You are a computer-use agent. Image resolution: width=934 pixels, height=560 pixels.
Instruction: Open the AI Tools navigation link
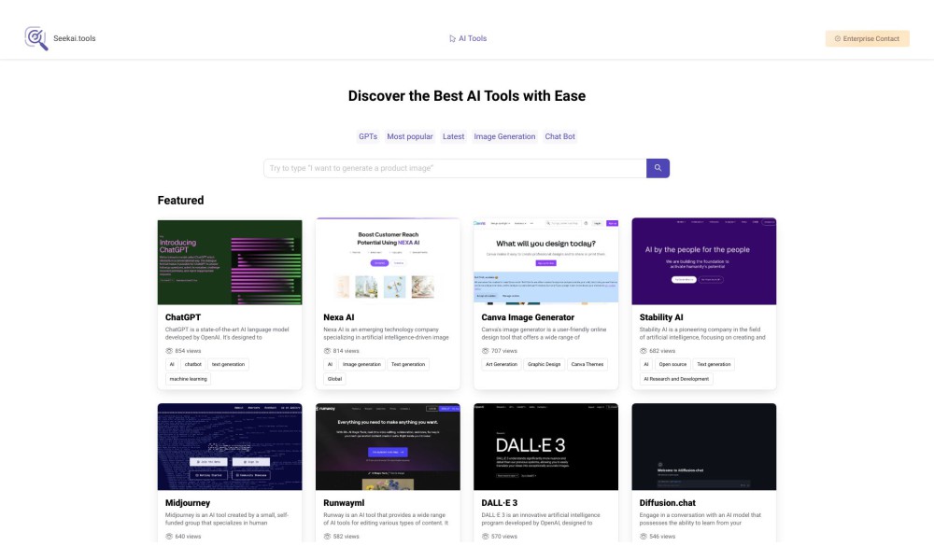click(x=468, y=38)
